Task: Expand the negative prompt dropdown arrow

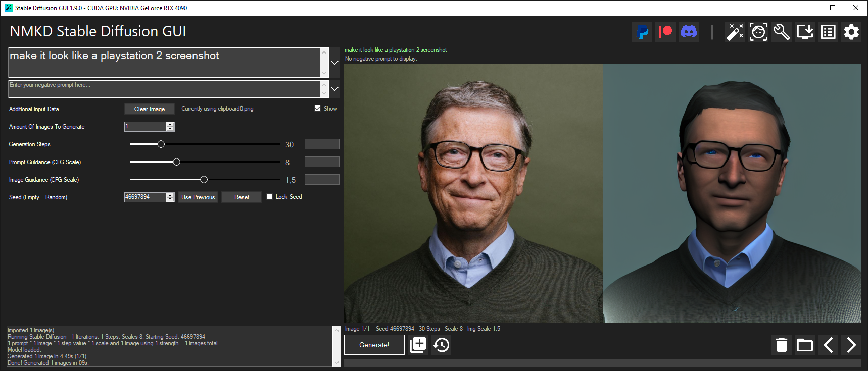Action: [334, 89]
